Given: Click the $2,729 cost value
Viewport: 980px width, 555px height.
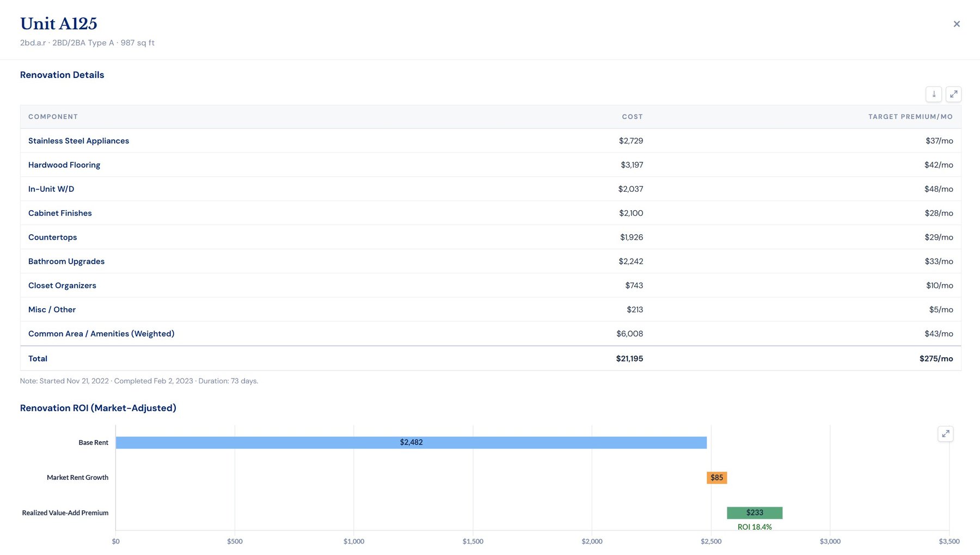Looking at the screenshot, I should [x=631, y=141].
